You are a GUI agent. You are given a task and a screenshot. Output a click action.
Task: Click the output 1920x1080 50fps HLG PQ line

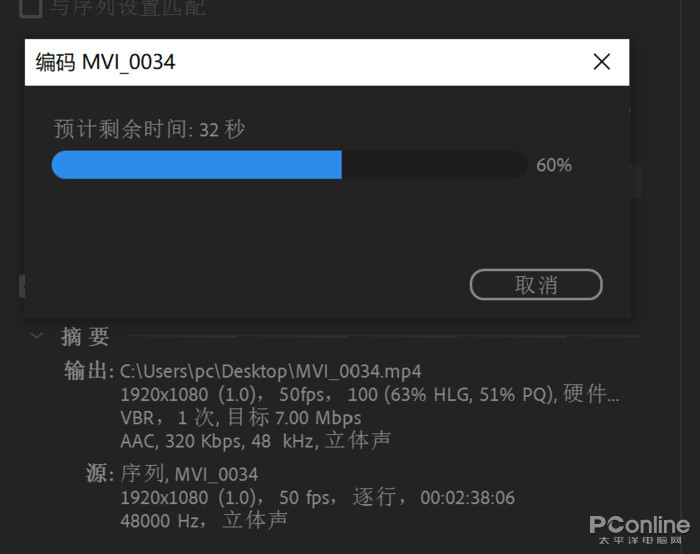[370, 394]
